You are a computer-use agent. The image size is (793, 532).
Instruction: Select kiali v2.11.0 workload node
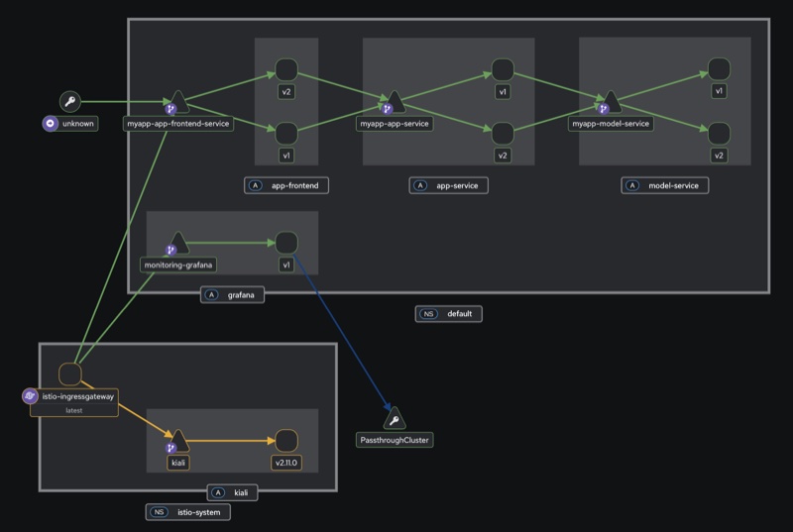click(286, 441)
